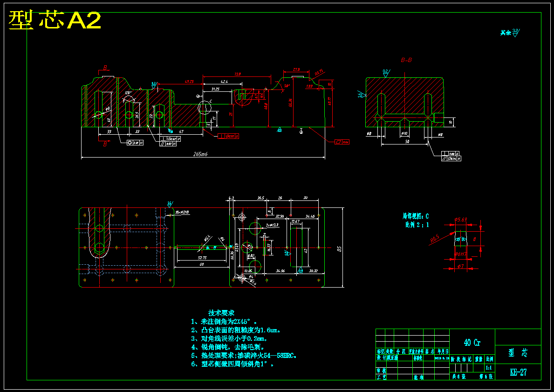
Task: Click the "1:1" scale cell in title block
Action: [489, 368]
